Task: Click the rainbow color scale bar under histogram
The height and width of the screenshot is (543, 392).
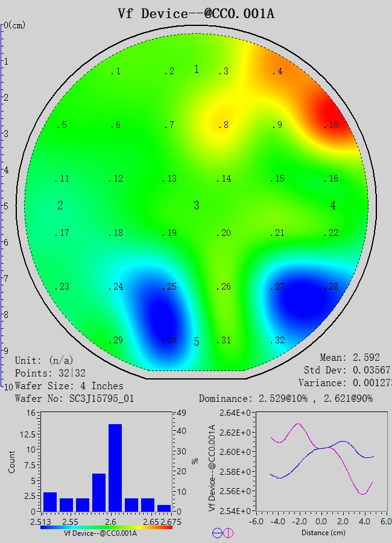Action: (x=106, y=527)
